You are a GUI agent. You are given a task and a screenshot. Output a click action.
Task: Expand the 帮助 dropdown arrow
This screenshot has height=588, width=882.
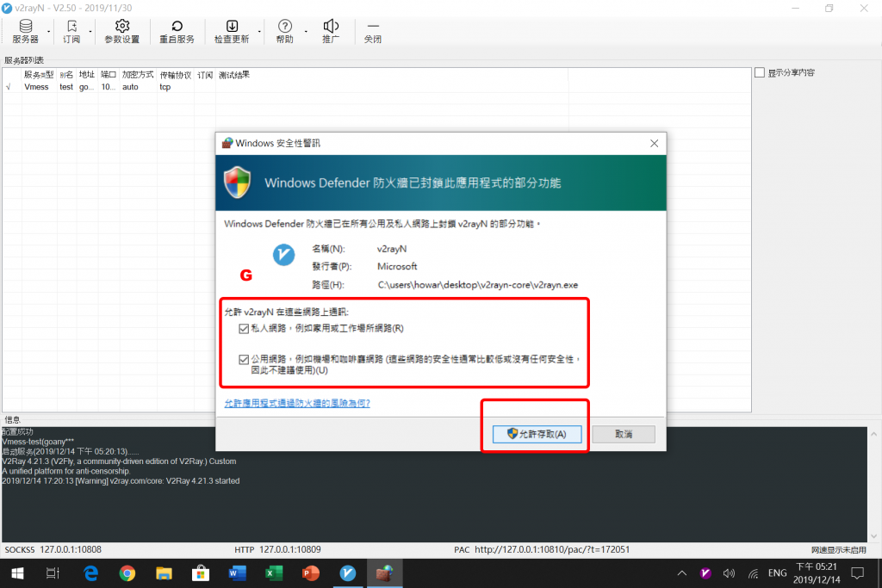[306, 32]
